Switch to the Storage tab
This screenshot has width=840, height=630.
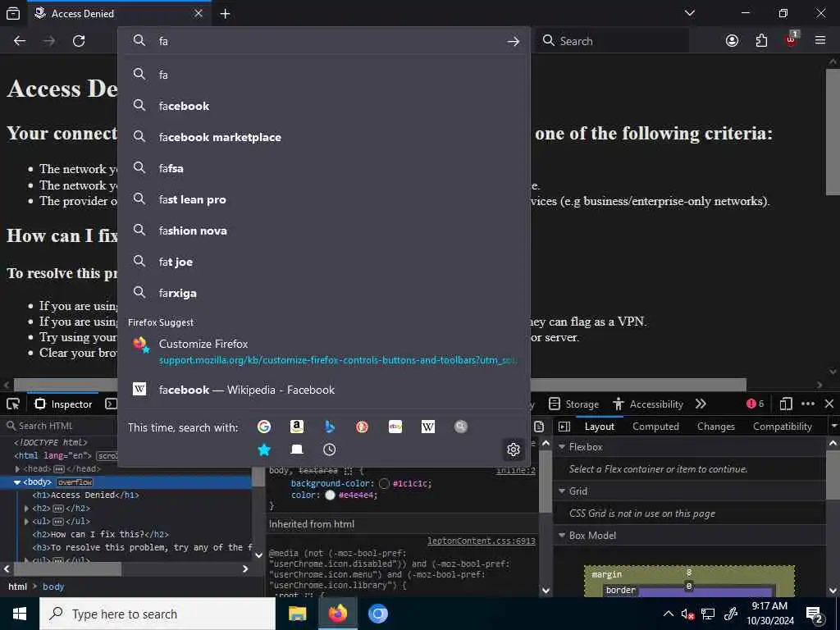click(x=573, y=404)
